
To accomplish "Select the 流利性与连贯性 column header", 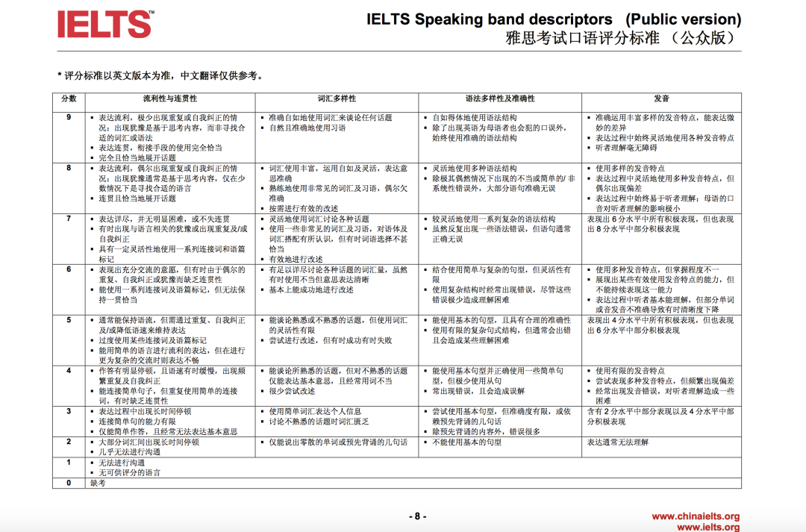I will pyautogui.click(x=170, y=98).
